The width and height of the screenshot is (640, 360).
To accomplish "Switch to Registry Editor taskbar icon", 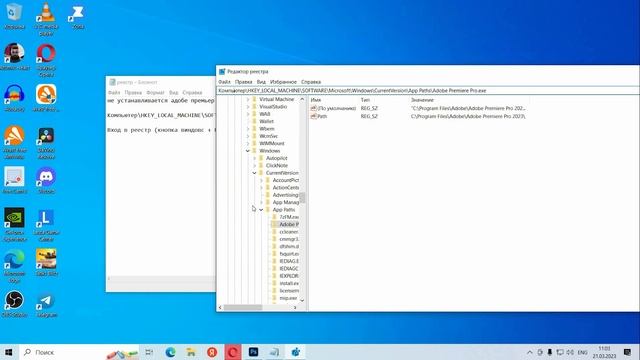I will [x=296, y=352].
